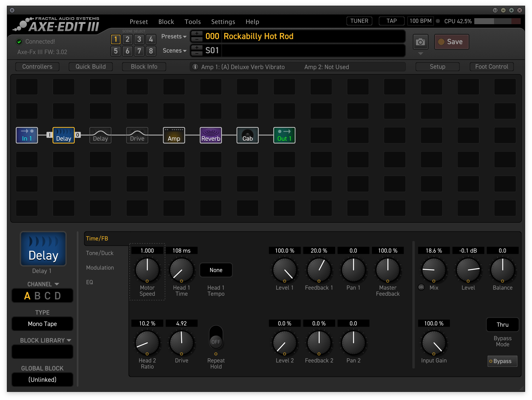Click the Head 1 Time knob

181,270
